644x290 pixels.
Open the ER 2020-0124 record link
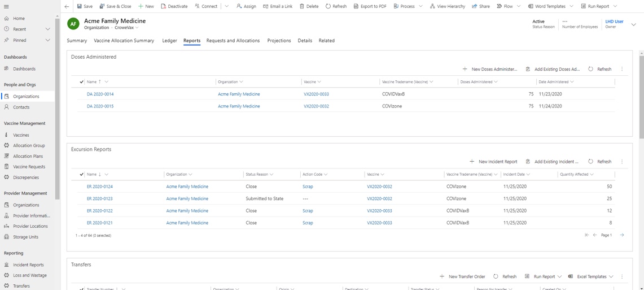coord(99,187)
